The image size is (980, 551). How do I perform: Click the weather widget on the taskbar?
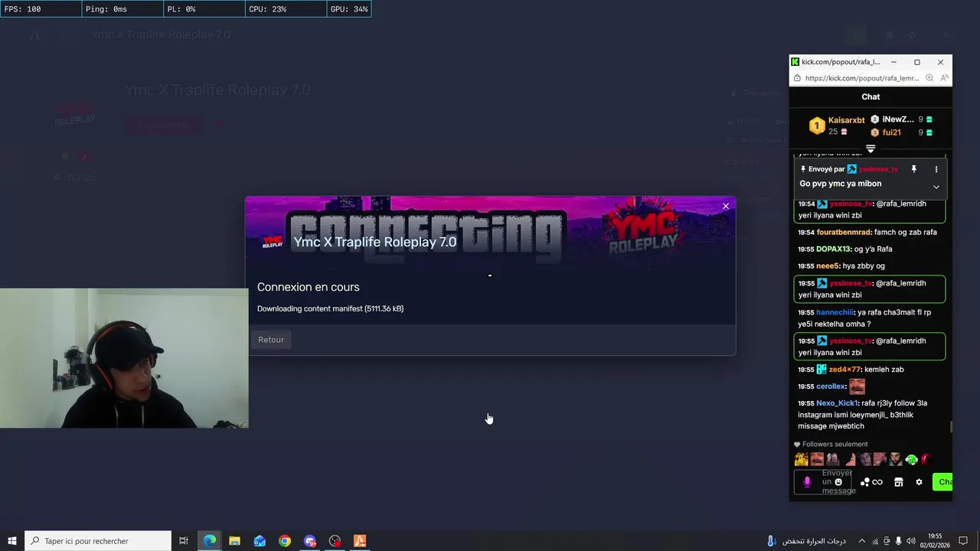pyautogui.click(x=805, y=541)
